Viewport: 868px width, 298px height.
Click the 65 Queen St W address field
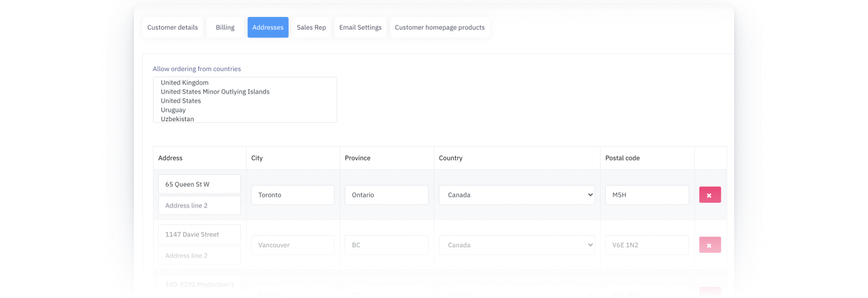click(x=200, y=185)
